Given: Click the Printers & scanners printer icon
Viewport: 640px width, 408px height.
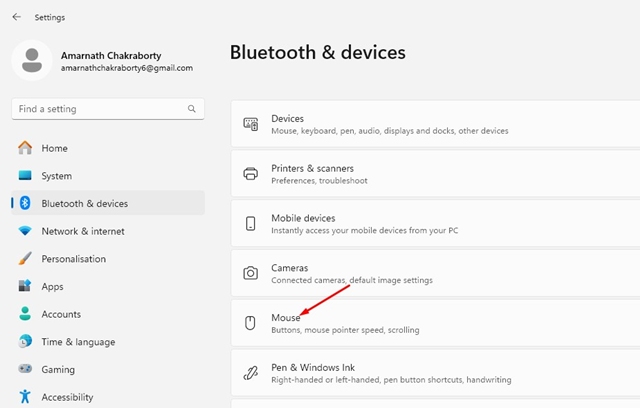Looking at the screenshot, I should point(251,174).
